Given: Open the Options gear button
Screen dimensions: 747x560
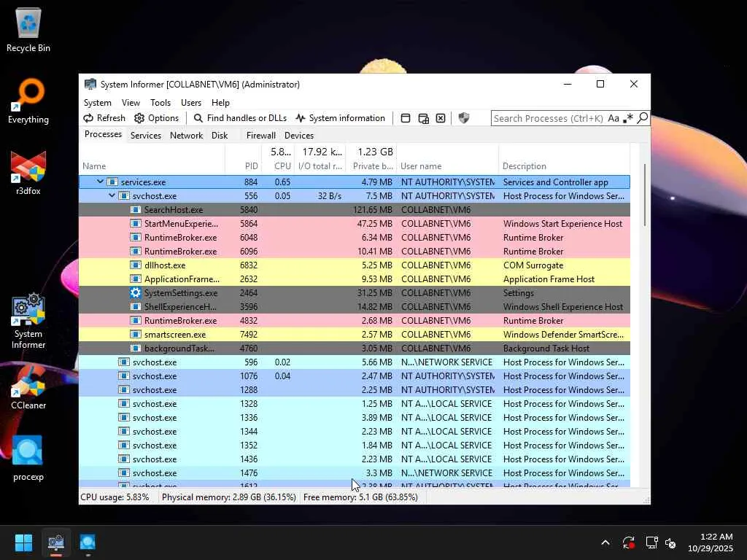Looking at the screenshot, I should click(157, 118).
